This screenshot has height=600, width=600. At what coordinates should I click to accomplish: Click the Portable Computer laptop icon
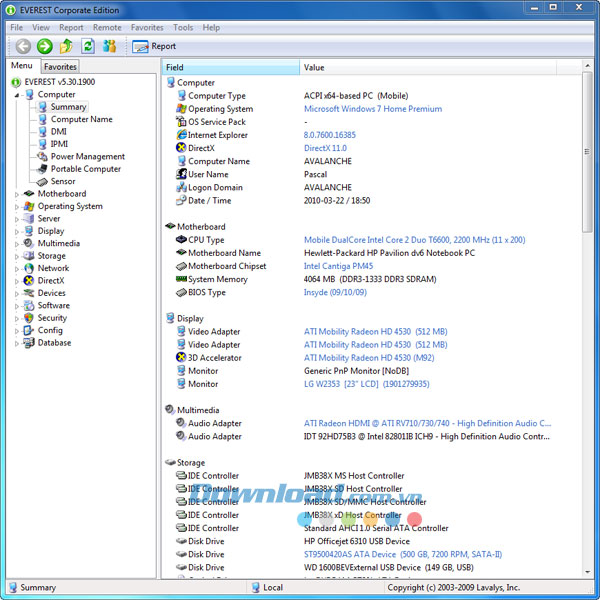(x=42, y=169)
